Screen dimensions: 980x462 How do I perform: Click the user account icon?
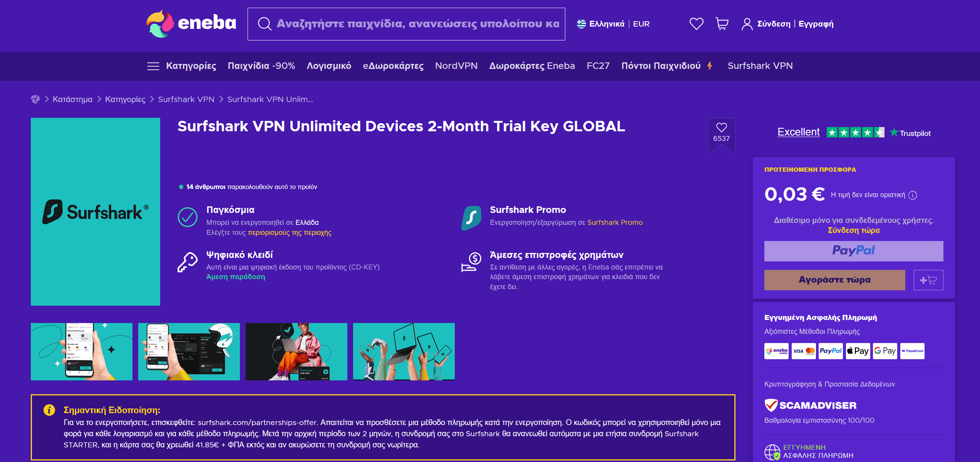point(747,24)
